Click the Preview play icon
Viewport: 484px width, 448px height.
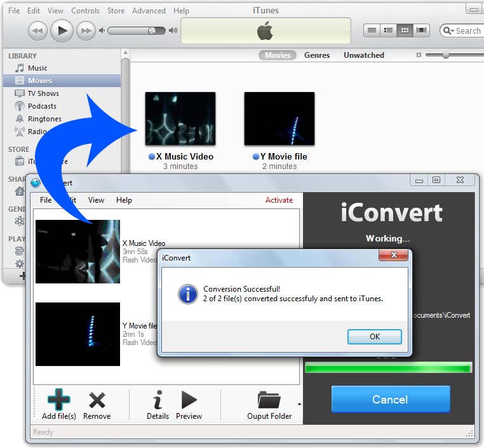(189, 400)
